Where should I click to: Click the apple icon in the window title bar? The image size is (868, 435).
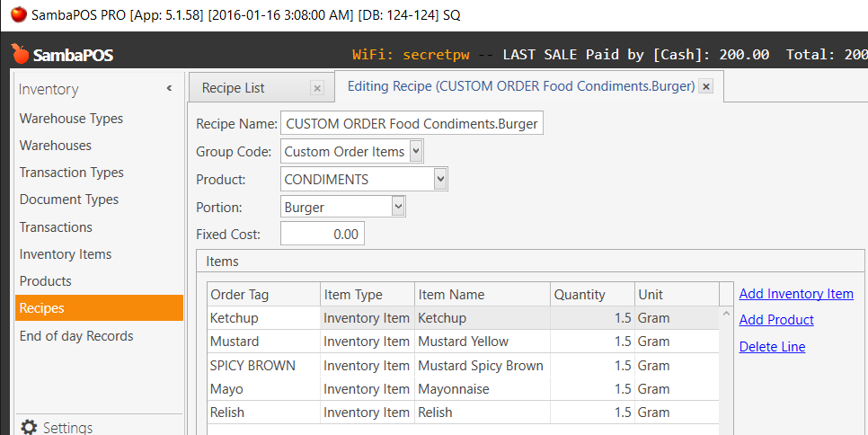(19, 14)
